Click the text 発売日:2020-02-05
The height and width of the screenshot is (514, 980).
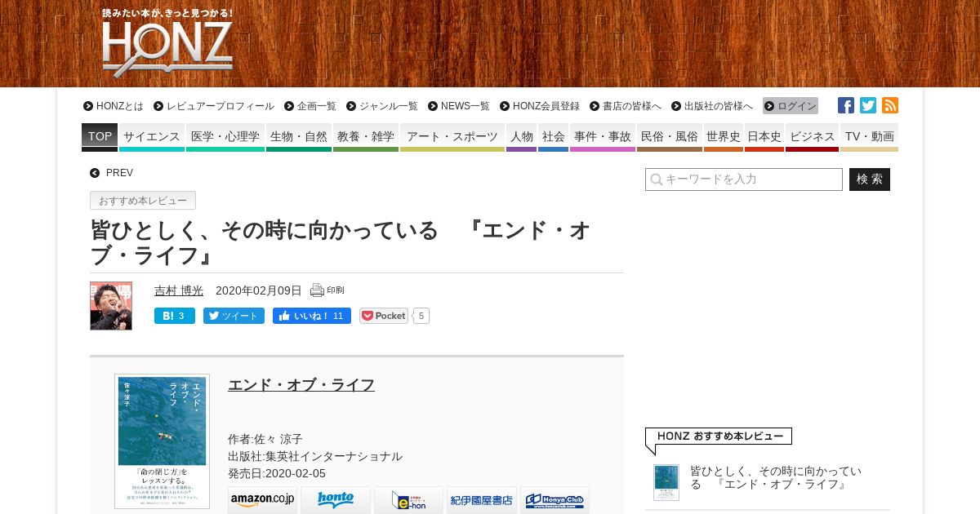(277, 473)
